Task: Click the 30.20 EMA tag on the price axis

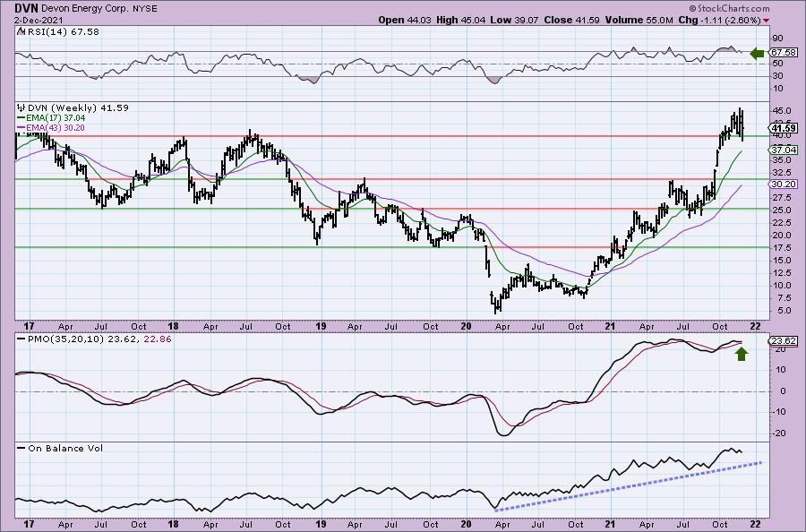Action: [x=784, y=184]
